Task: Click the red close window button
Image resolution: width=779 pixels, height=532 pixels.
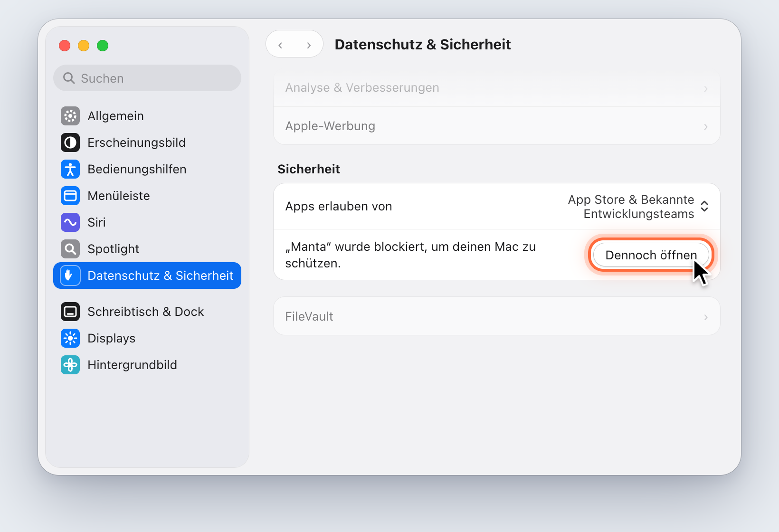Action: pyautogui.click(x=65, y=46)
